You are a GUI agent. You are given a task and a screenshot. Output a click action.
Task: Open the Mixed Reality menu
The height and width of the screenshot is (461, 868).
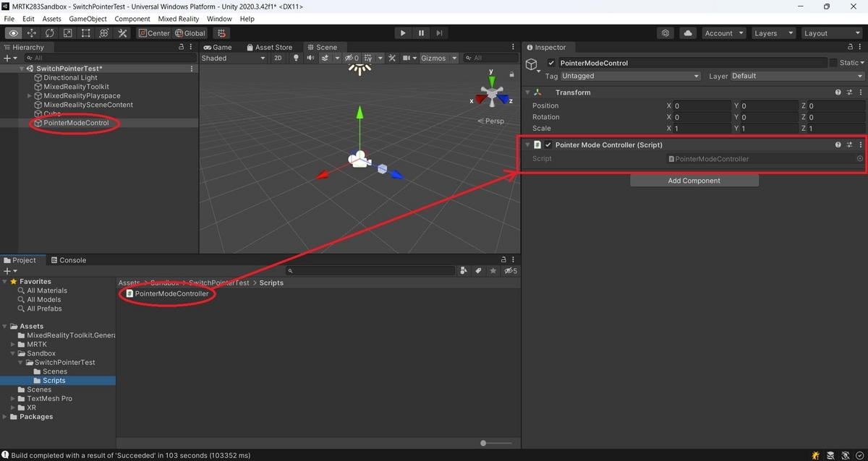coord(178,19)
